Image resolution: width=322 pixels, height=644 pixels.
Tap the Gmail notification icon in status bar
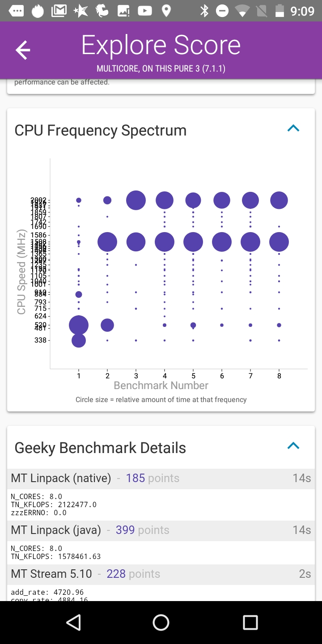59,11
